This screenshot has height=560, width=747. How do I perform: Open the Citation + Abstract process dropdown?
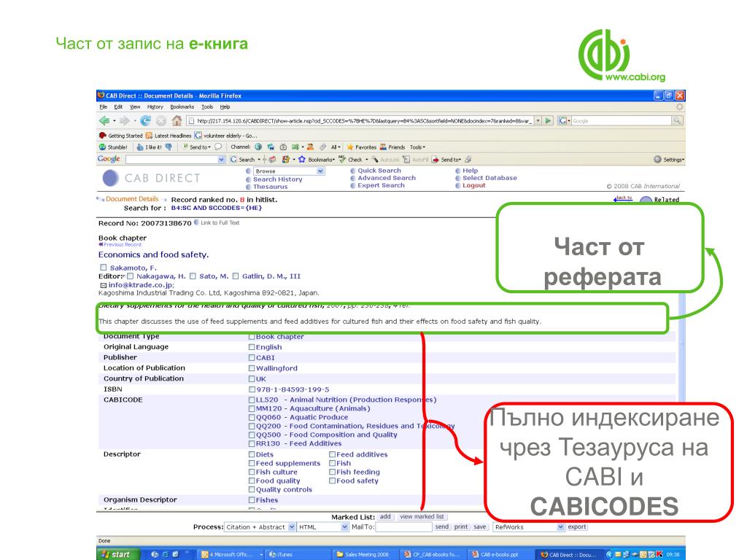coord(260,527)
